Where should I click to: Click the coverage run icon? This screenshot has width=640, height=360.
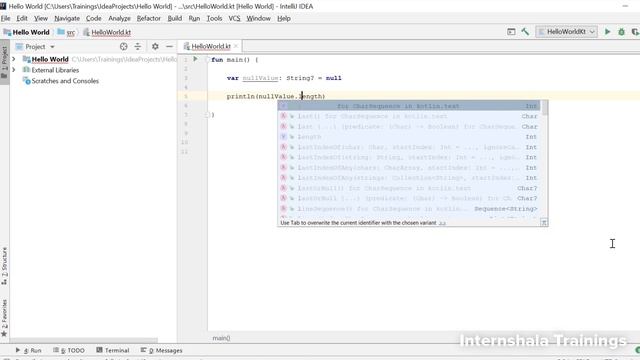click(x=635, y=32)
